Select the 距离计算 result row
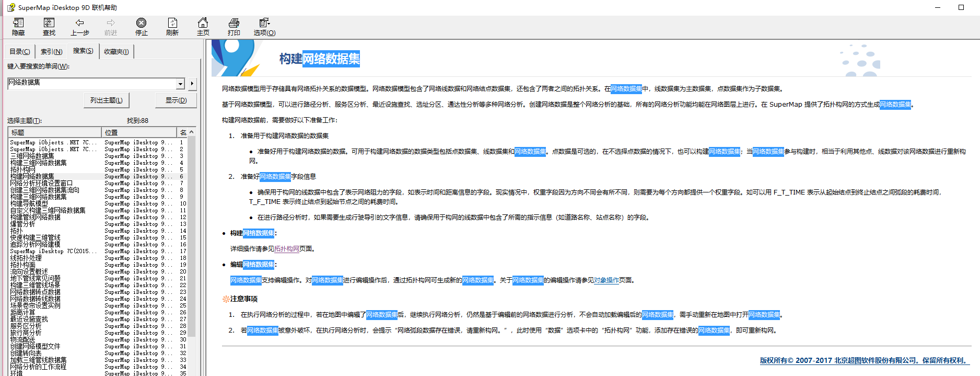 98,312
